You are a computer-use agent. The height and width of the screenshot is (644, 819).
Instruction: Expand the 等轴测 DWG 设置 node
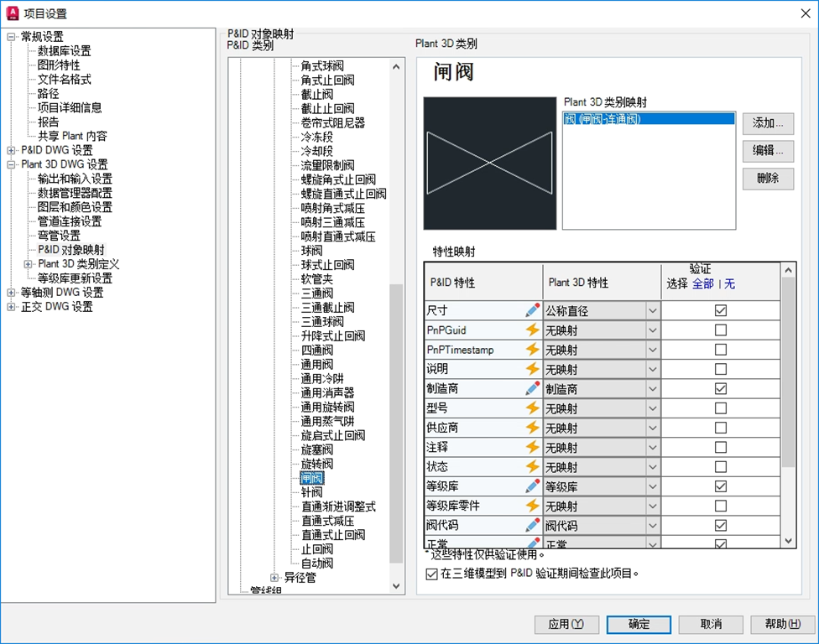coord(11,293)
